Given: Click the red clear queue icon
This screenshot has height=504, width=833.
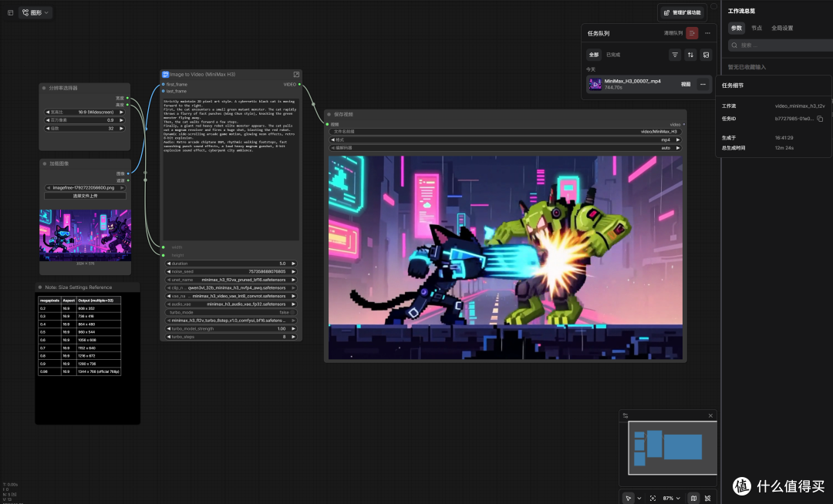Looking at the screenshot, I should pyautogui.click(x=692, y=33).
